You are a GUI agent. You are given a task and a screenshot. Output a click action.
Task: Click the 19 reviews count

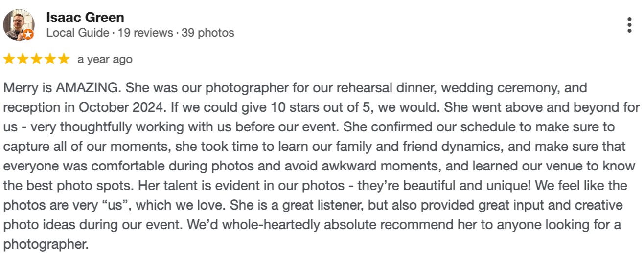pyautogui.click(x=145, y=33)
